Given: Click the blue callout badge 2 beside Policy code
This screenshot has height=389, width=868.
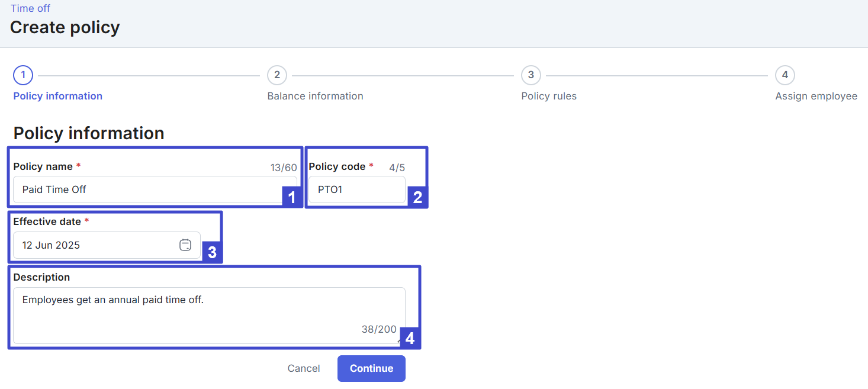Looking at the screenshot, I should pos(417,198).
